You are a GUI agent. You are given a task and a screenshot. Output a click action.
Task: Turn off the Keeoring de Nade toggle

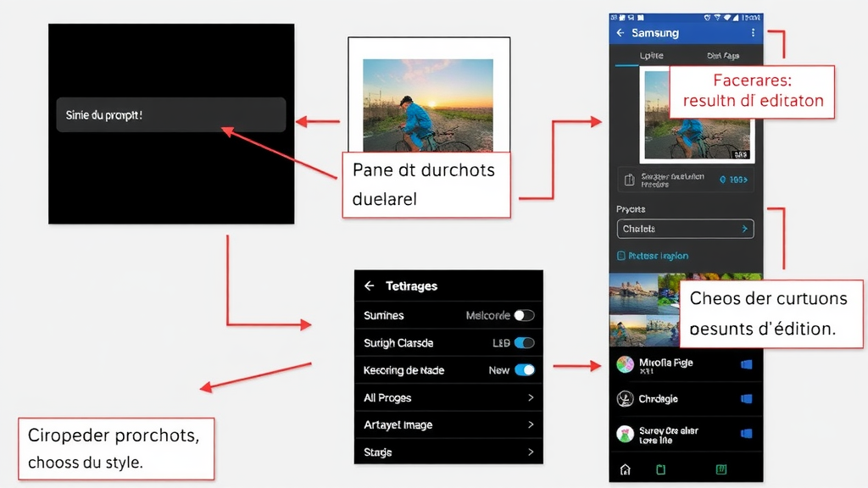tap(525, 369)
